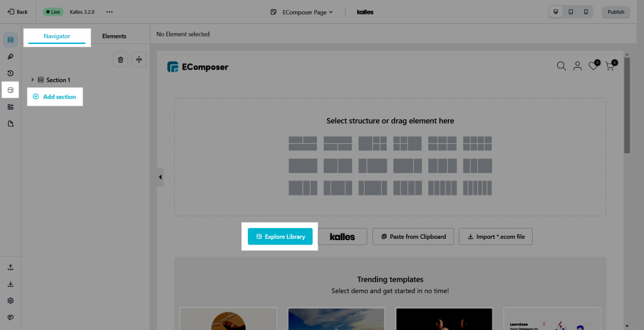The height and width of the screenshot is (330, 644).
Task: Click the Explore Library button
Action: pyautogui.click(x=280, y=236)
